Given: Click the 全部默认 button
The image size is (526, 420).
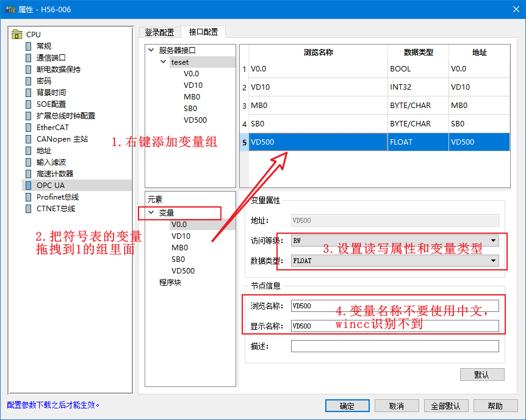Looking at the screenshot, I should (446, 406).
